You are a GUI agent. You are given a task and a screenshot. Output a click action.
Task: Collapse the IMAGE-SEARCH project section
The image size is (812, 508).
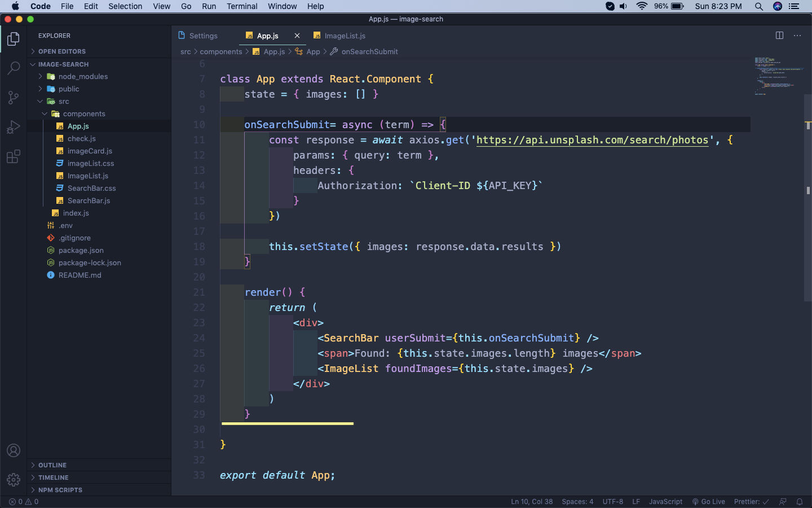click(99, 64)
